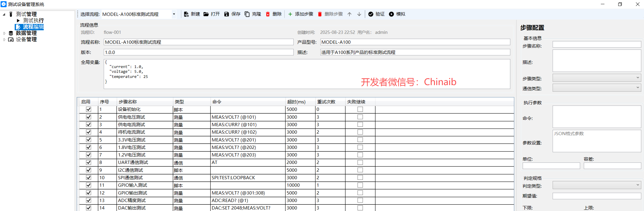
Task: Click the 产品型号 field MODEL-A100
Action: [x=415, y=42]
